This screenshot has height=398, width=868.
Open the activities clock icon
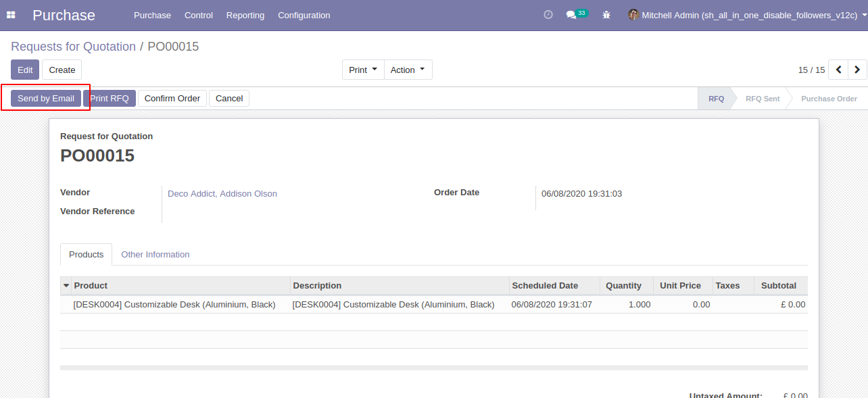[x=548, y=15]
